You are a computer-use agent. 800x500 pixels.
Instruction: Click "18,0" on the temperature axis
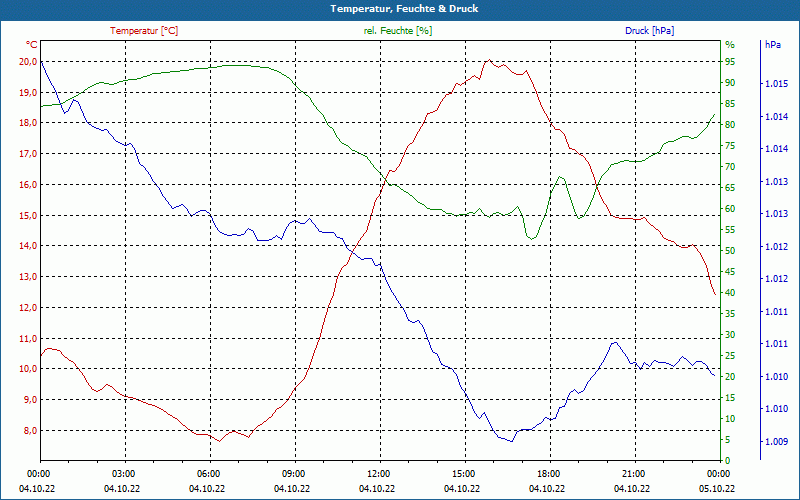pos(28,123)
